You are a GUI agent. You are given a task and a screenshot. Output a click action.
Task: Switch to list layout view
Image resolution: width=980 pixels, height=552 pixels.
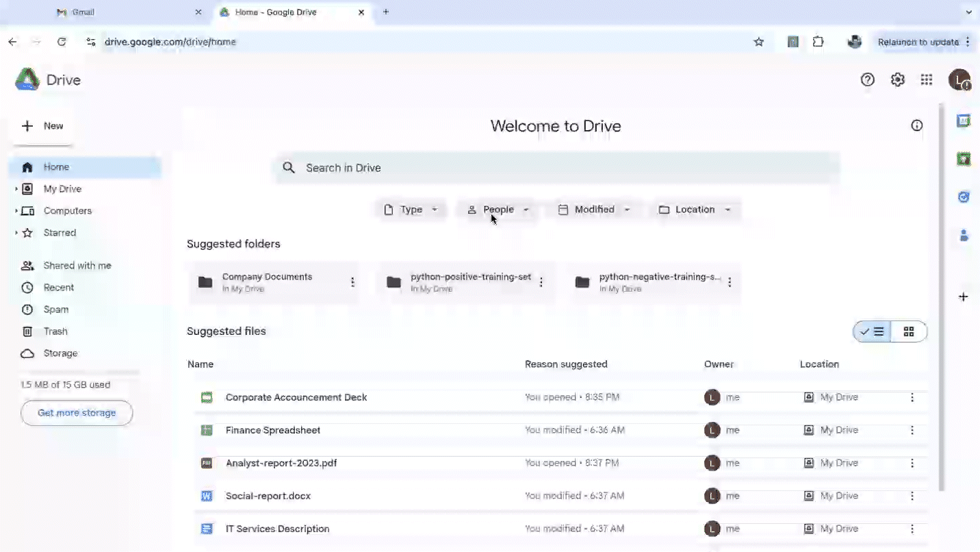pos(873,331)
